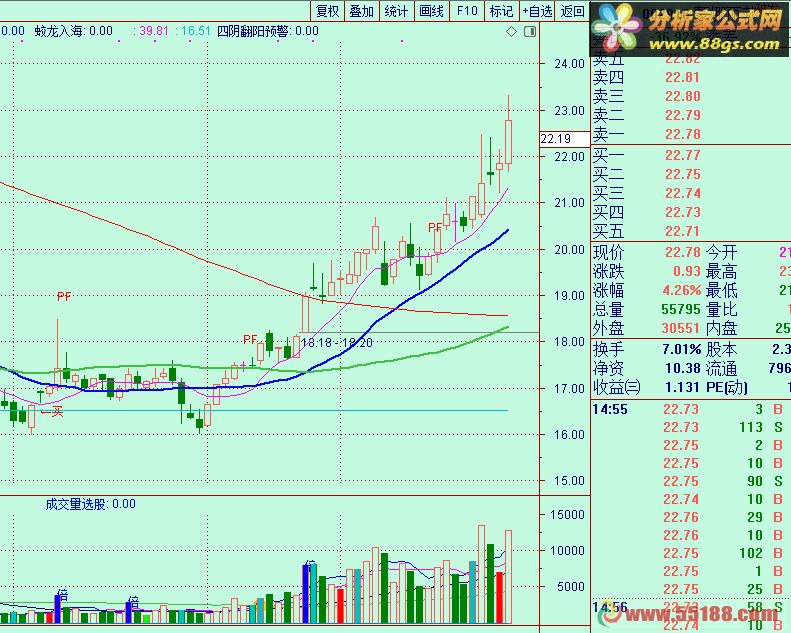The width and height of the screenshot is (791, 633).
Task: Click the 换手 turnover value 7.01%
Action: point(682,349)
